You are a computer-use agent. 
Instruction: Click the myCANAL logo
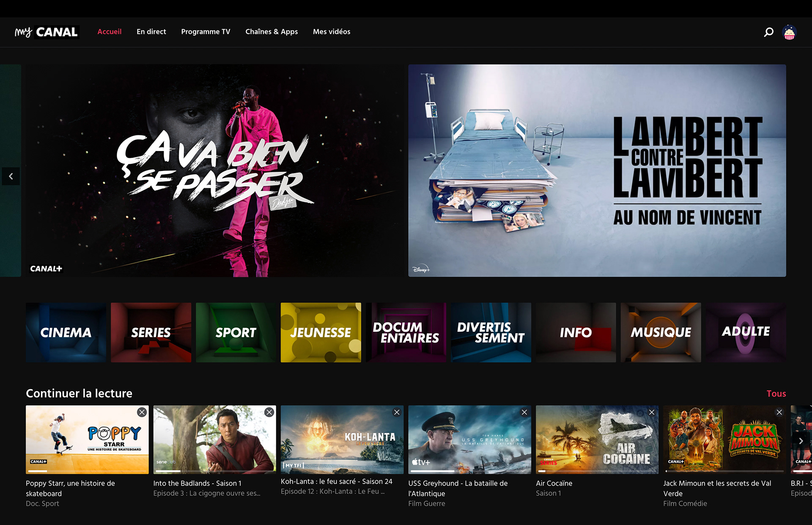tap(47, 32)
